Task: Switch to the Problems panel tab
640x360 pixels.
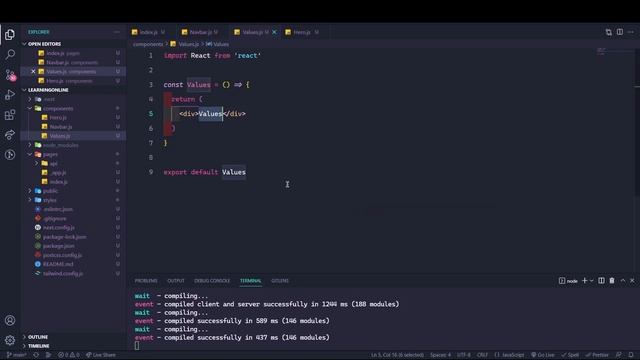Action: [146, 281]
